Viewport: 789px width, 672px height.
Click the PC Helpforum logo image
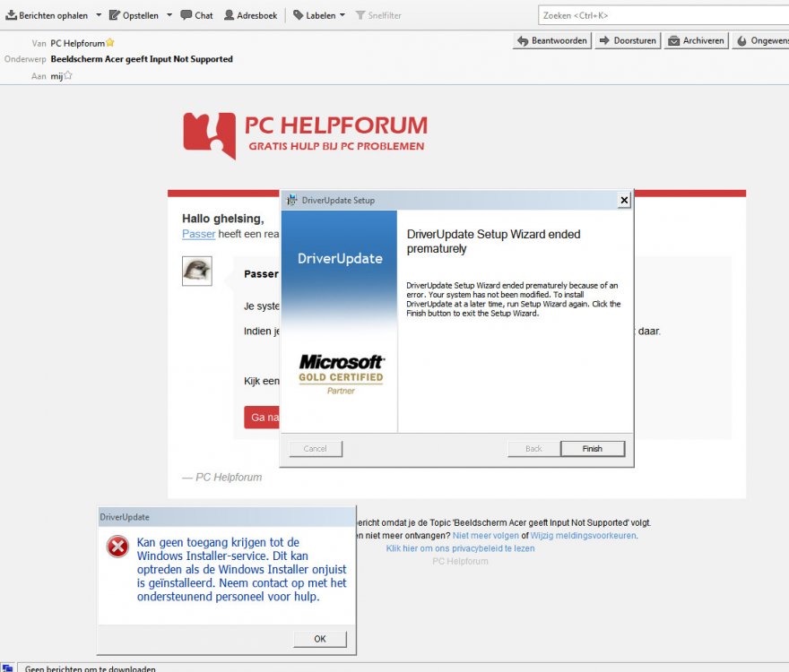coord(306,136)
